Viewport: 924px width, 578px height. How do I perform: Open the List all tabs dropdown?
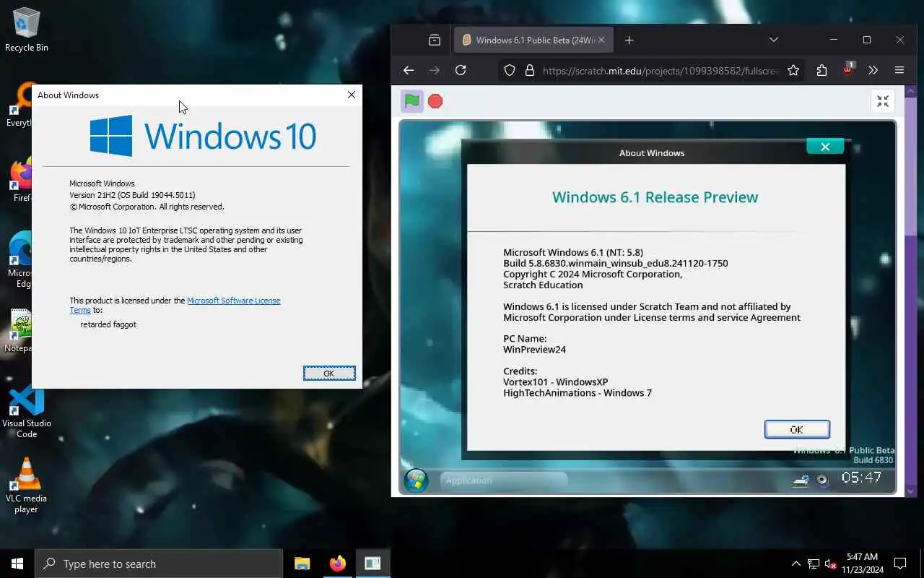pos(773,40)
